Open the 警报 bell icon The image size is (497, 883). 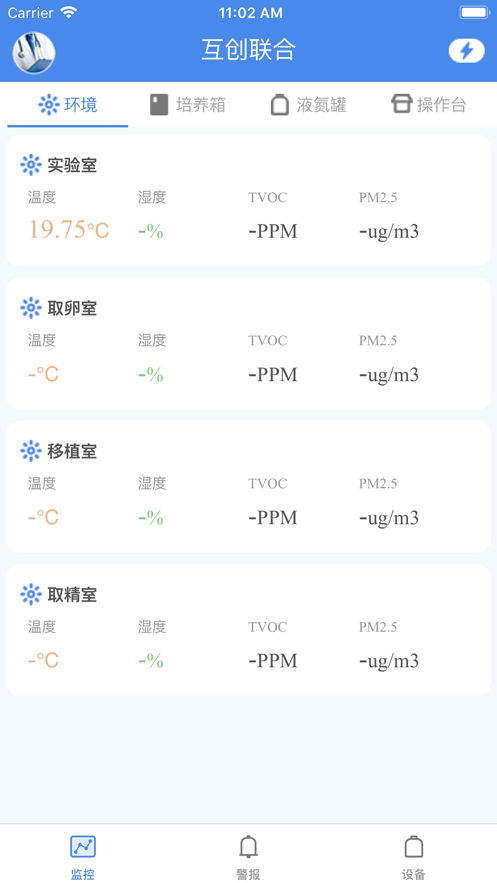pos(248,846)
